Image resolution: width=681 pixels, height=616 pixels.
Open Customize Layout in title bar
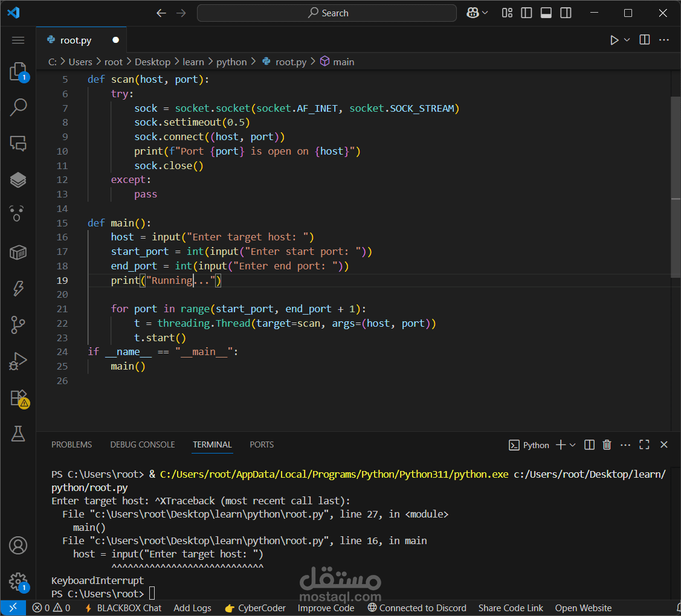coord(507,13)
